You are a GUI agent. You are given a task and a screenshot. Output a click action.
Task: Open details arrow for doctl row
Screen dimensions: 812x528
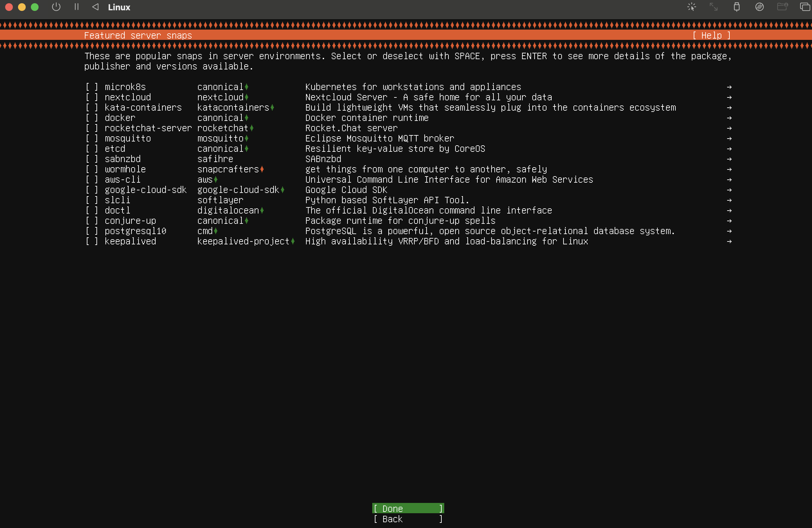[729, 210]
